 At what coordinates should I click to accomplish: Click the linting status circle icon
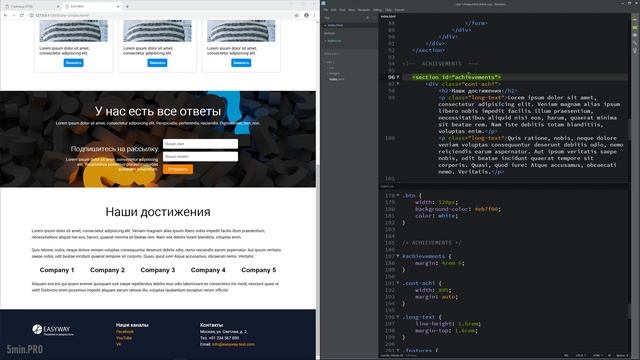[x=609, y=356]
